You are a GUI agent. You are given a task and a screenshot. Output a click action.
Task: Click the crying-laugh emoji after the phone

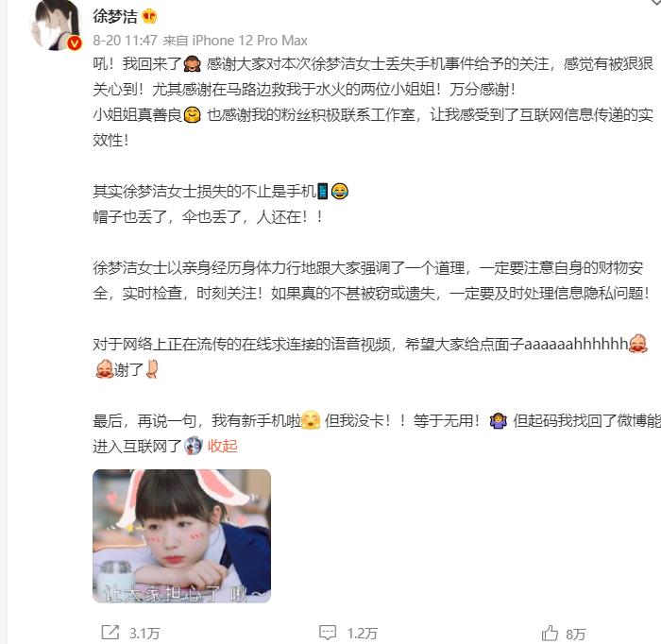tap(339, 192)
